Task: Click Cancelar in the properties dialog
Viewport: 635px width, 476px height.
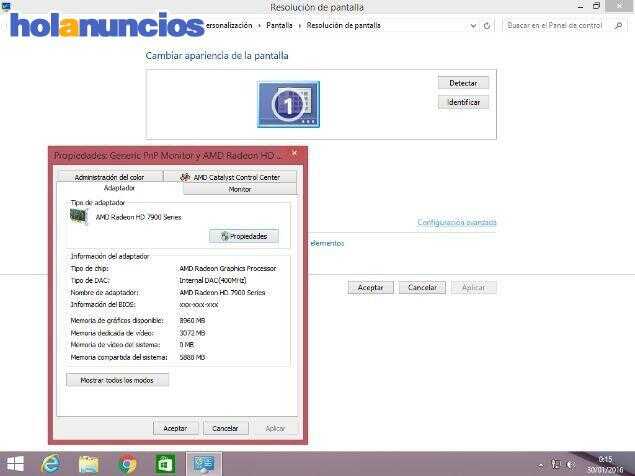Action: pos(226,428)
